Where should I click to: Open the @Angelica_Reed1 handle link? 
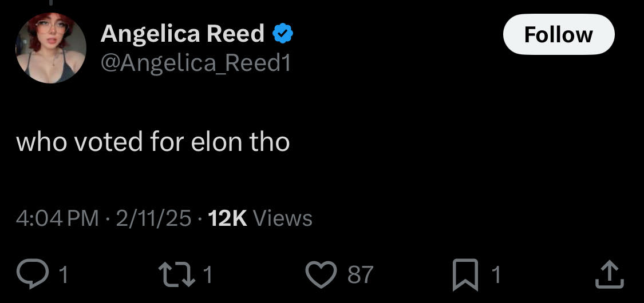pos(196,63)
